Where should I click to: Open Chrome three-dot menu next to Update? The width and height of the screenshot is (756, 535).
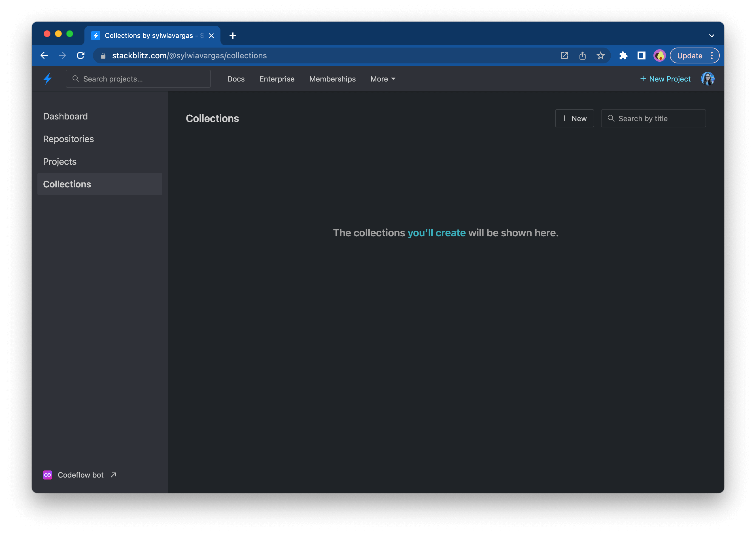[x=712, y=56]
